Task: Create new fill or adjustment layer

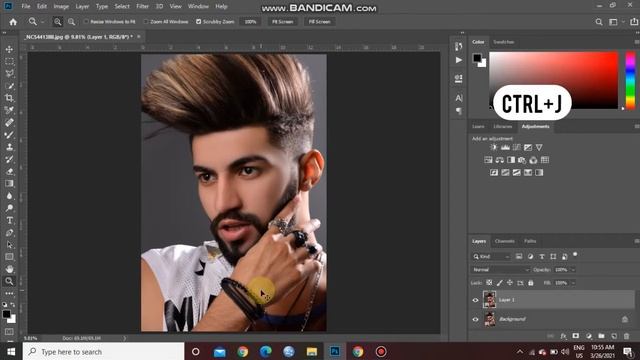Action: click(589, 336)
